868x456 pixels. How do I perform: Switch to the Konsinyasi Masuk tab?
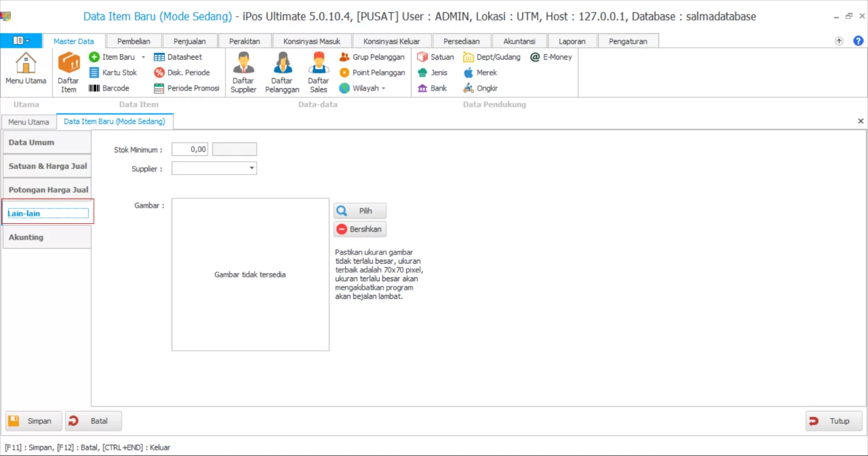[x=312, y=41]
